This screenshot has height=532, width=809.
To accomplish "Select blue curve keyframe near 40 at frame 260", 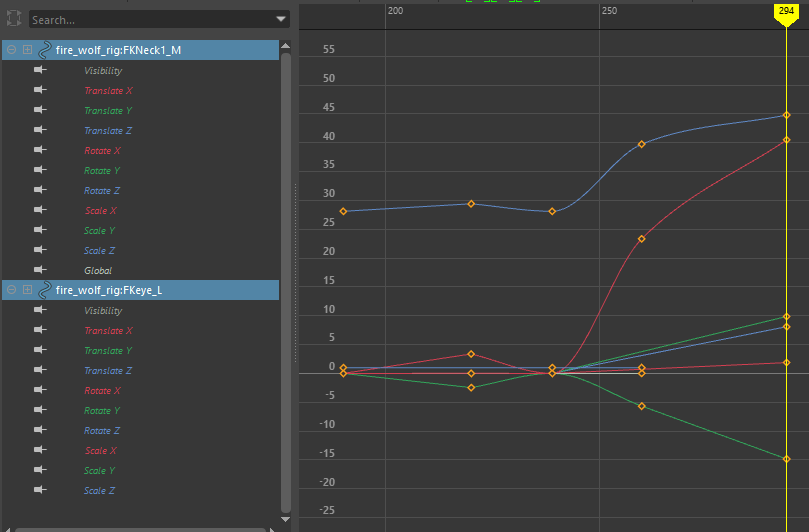I will click(x=642, y=144).
